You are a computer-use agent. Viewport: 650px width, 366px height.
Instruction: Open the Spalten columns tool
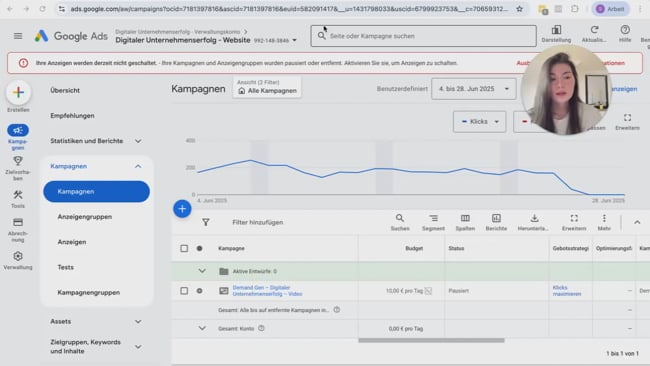(x=465, y=223)
